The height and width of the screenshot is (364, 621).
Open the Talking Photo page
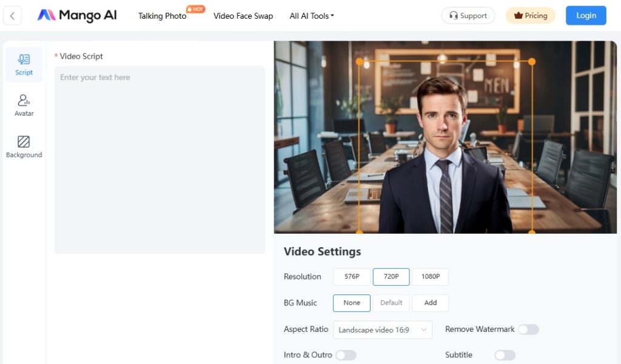pos(163,16)
